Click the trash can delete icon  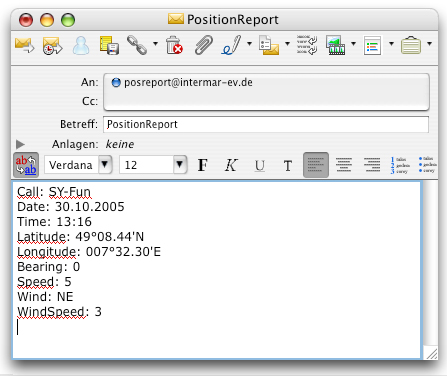click(174, 45)
